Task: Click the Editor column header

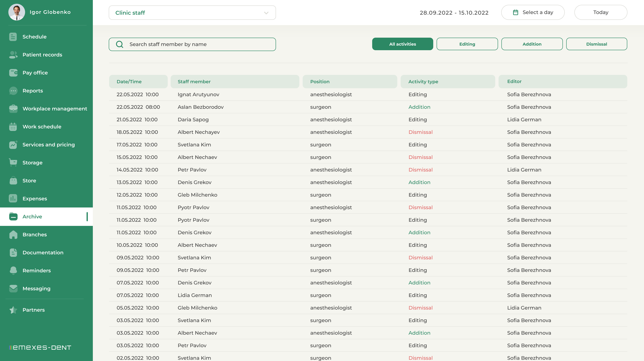Action: [x=563, y=82]
